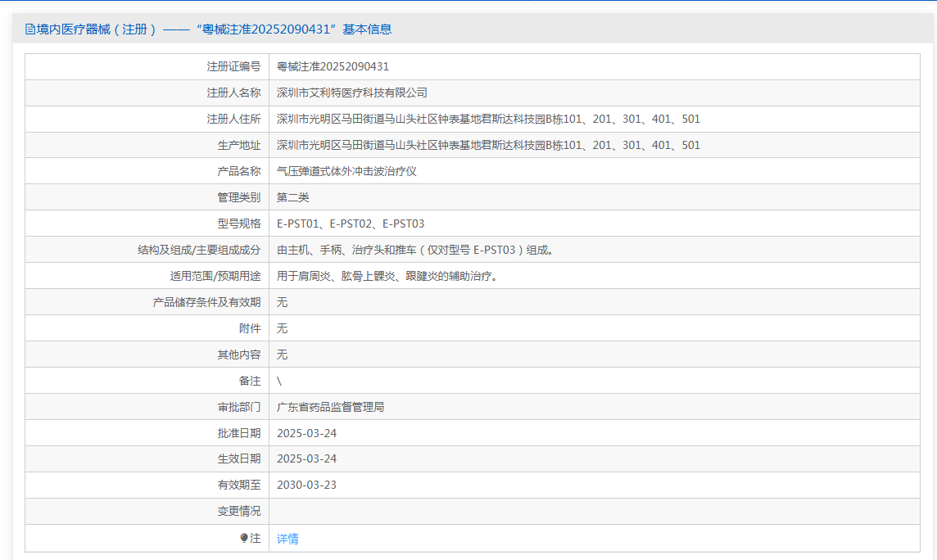Click the 有效期至 label
The width and height of the screenshot is (937, 560).
coord(239,485)
